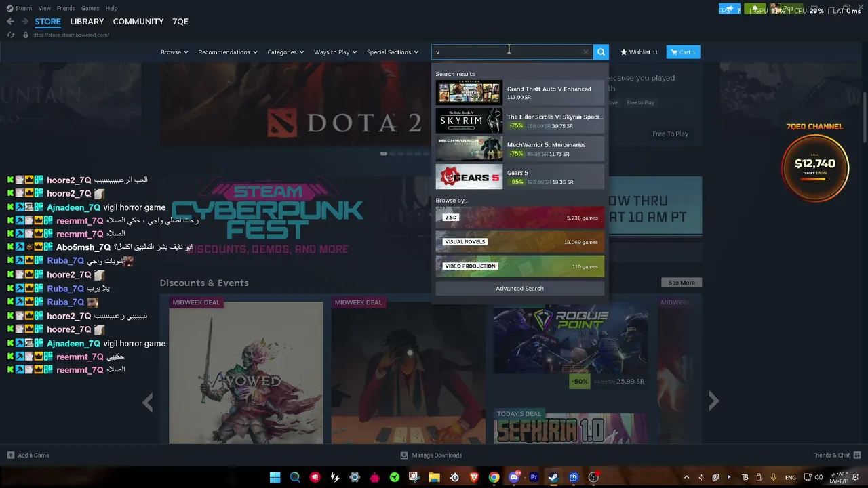Screen dimensions: 868x488
Task: Open the Help menu
Action: (x=112, y=8)
